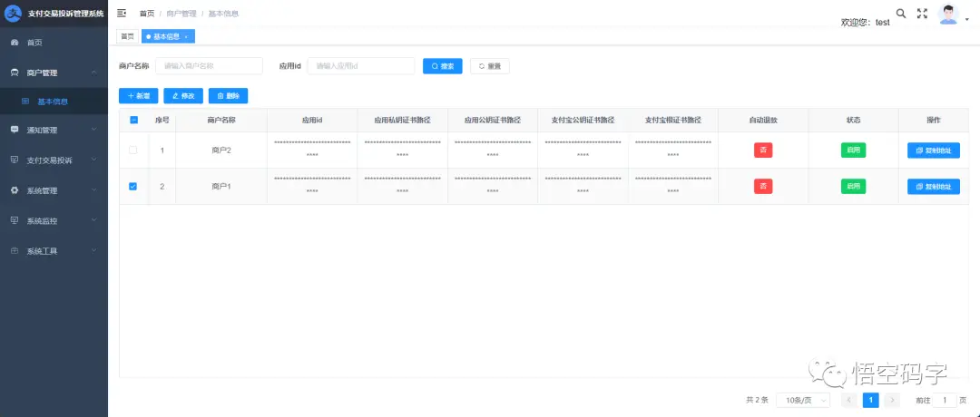Expand the 通知管理 sidebar menu
Screen dimensions: 980x417
tap(54, 130)
